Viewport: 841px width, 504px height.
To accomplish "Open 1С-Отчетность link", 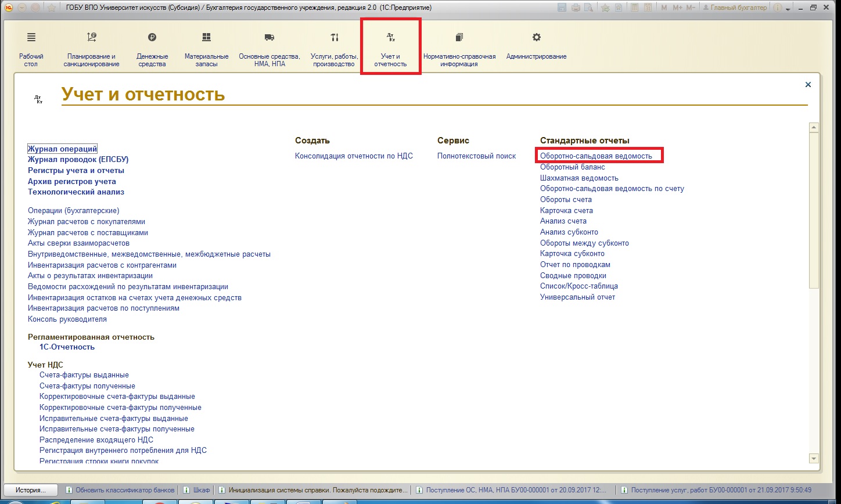I will pos(67,347).
